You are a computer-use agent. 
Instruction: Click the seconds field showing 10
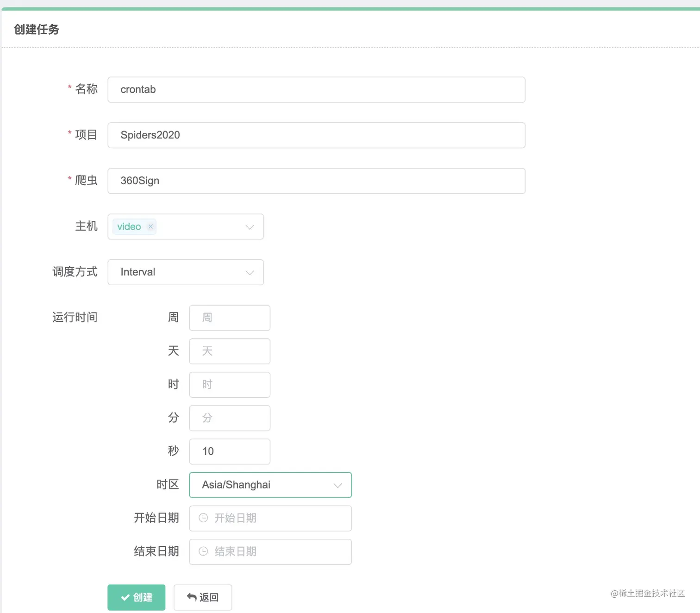(229, 451)
